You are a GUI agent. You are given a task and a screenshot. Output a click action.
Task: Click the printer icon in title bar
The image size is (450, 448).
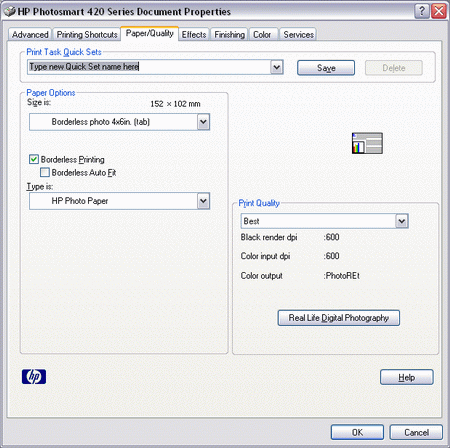click(9, 11)
